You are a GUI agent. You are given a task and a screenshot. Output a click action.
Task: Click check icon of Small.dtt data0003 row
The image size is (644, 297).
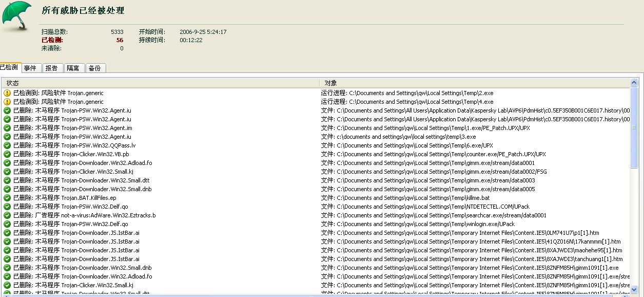point(7,180)
